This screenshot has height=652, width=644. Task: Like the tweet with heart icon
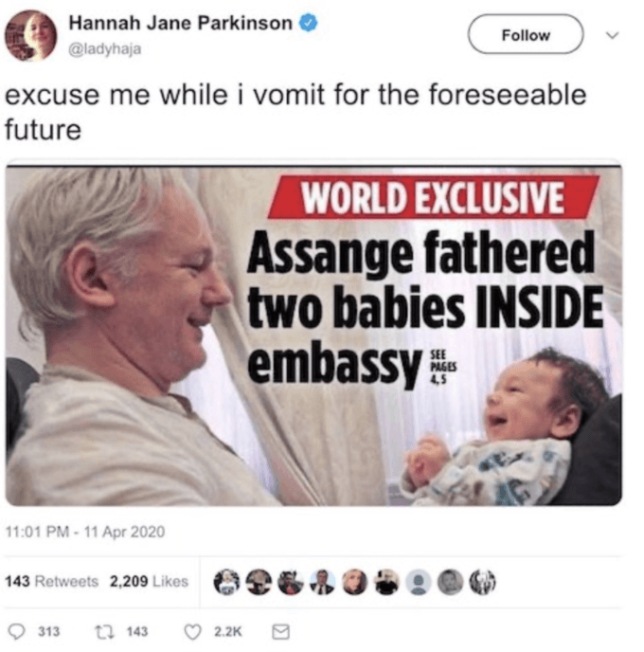coord(193,631)
